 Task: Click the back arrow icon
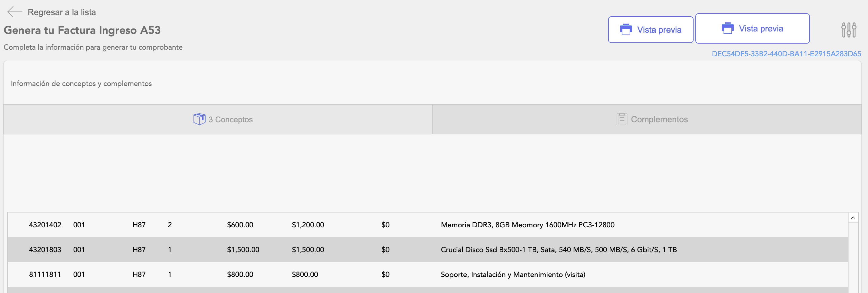point(15,12)
